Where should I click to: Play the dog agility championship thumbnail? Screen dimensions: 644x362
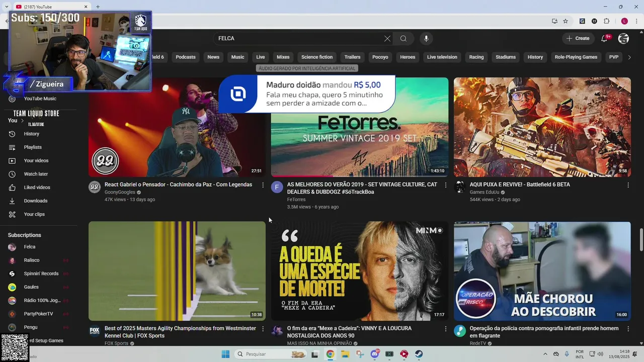[177, 271]
